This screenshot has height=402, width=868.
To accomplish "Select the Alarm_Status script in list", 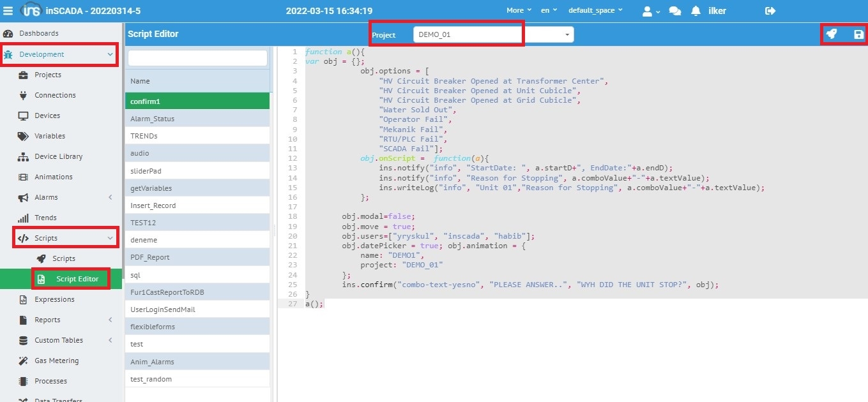I will pyautogui.click(x=152, y=119).
